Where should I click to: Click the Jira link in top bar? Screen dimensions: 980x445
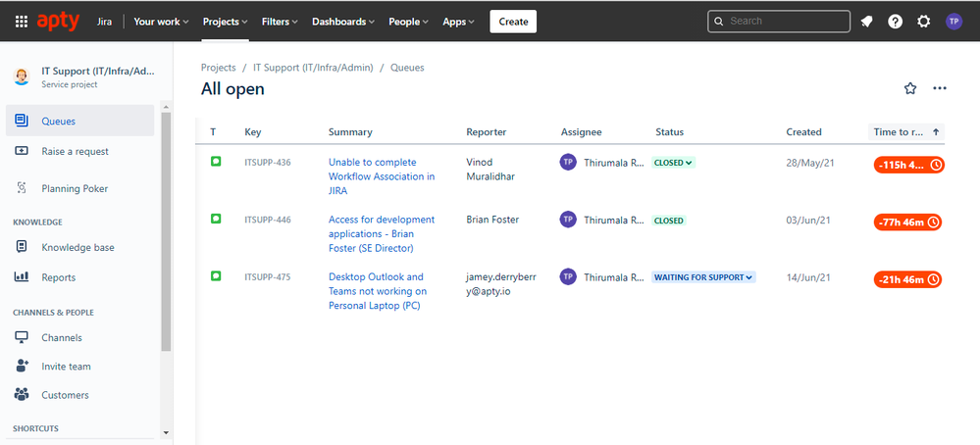104,22
